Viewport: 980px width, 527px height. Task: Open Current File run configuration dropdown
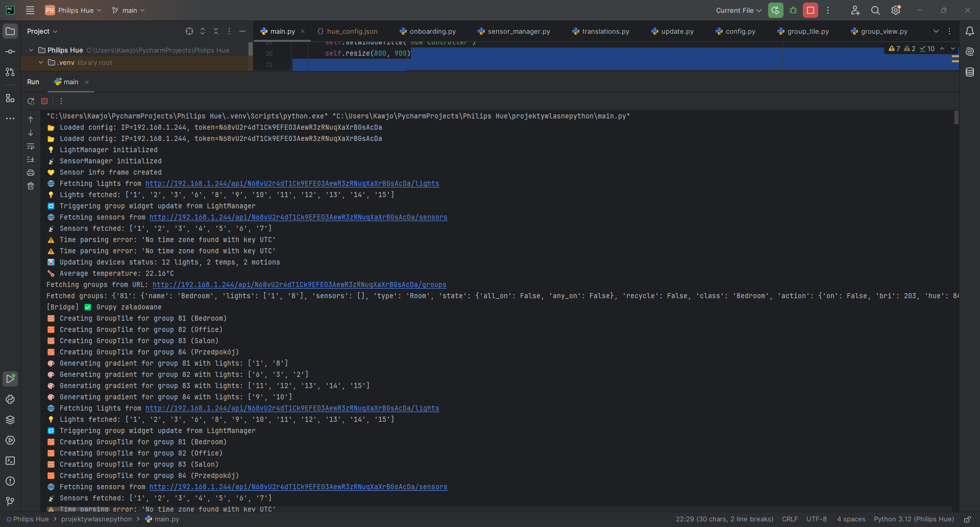click(739, 10)
